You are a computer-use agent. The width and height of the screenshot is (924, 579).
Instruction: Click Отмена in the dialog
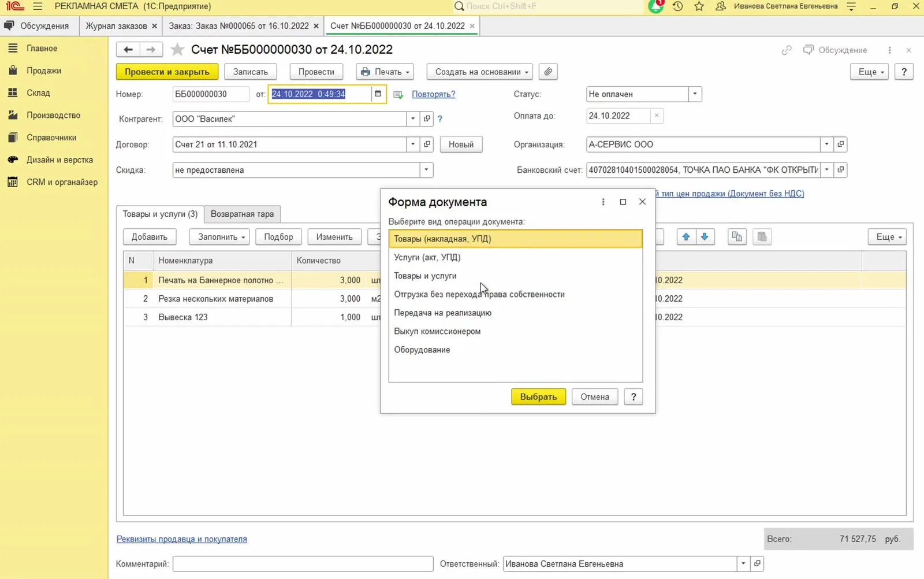coord(595,397)
